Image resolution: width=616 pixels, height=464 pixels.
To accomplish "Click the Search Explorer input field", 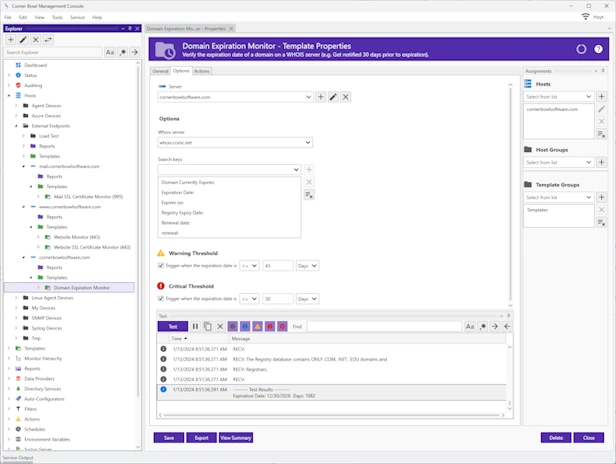I will [52, 52].
